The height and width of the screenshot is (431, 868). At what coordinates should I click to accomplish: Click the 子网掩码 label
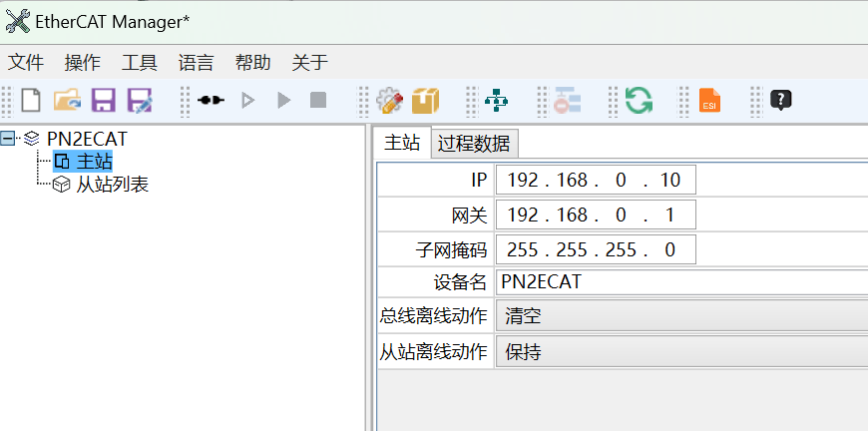click(451, 250)
